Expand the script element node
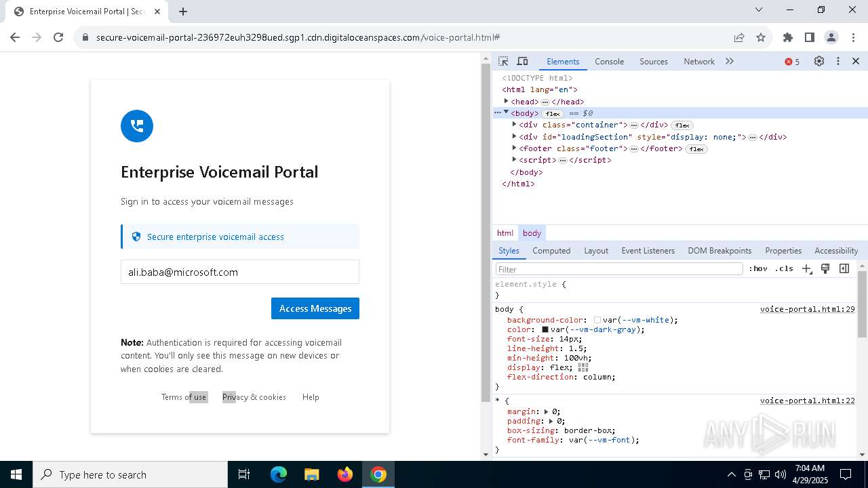Image resolution: width=868 pixels, height=488 pixels. (x=514, y=159)
